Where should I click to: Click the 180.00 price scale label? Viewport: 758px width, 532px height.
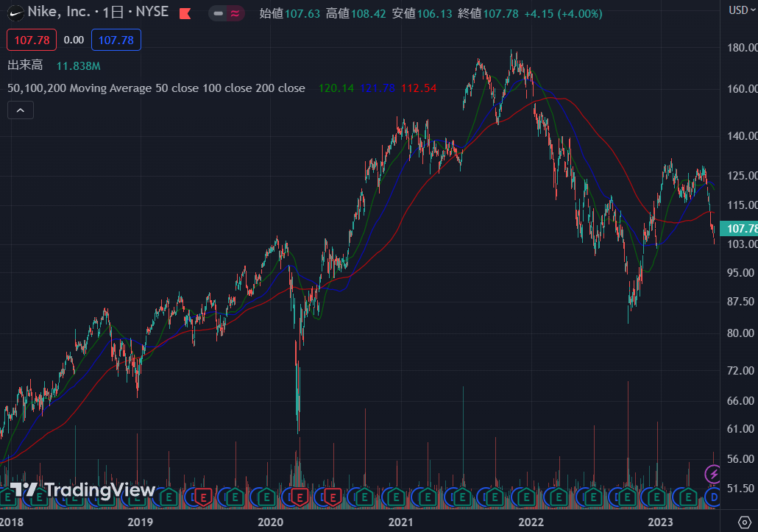pyautogui.click(x=742, y=47)
